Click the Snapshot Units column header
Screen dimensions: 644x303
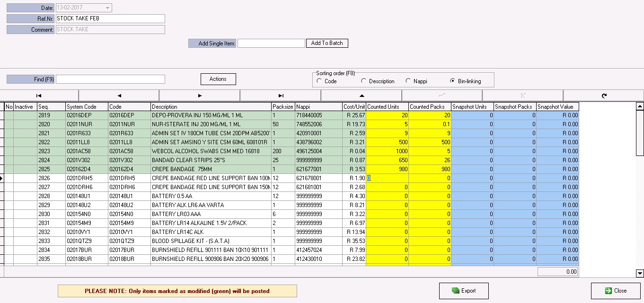coord(472,107)
